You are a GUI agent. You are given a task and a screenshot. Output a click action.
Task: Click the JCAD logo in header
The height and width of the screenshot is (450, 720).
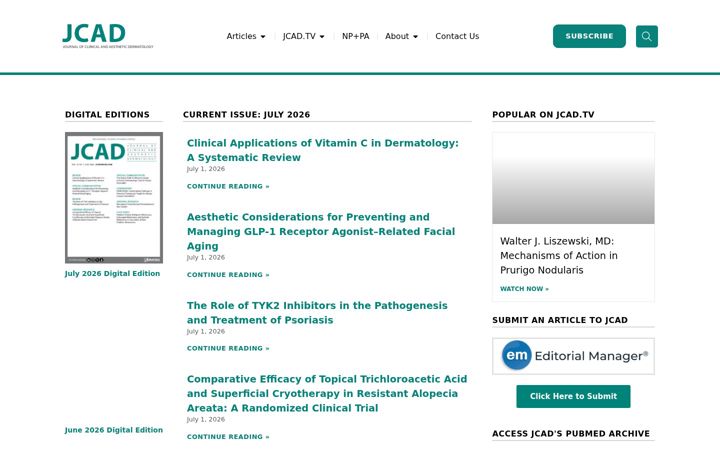[x=108, y=36]
